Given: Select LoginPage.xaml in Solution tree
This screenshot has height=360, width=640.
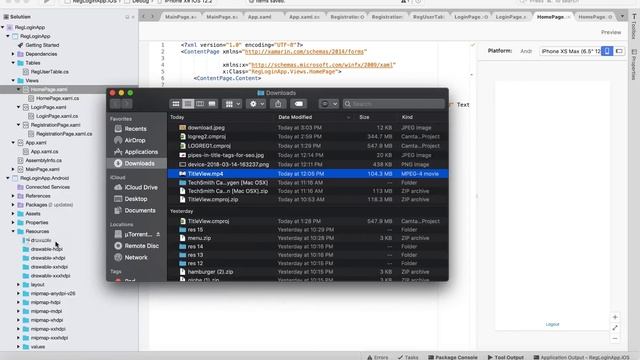Looking at the screenshot, I should pos(48,107).
